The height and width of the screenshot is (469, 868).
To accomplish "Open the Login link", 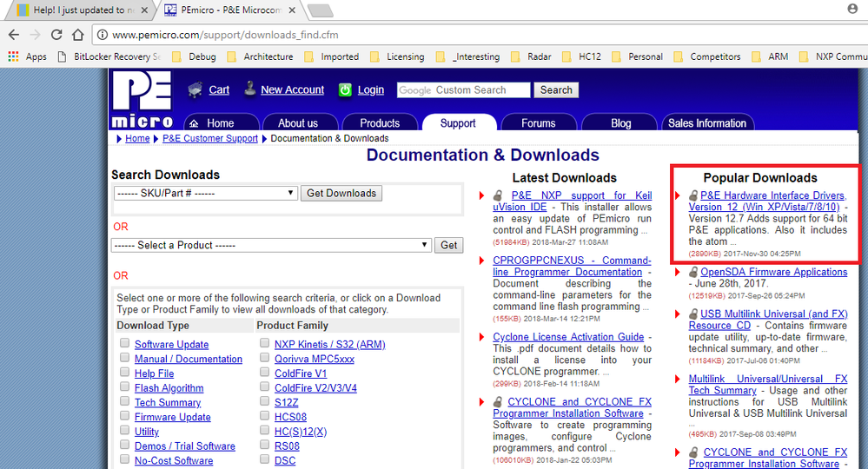I will click(371, 89).
